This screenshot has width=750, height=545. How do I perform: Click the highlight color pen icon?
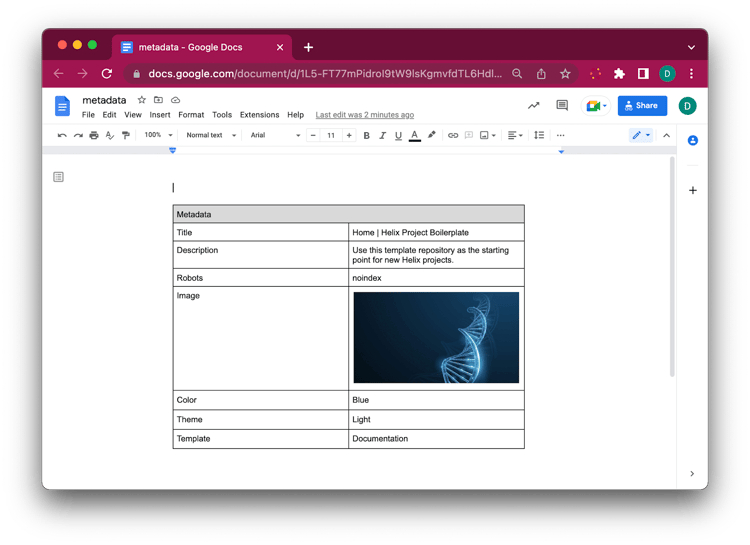pyautogui.click(x=432, y=135)
